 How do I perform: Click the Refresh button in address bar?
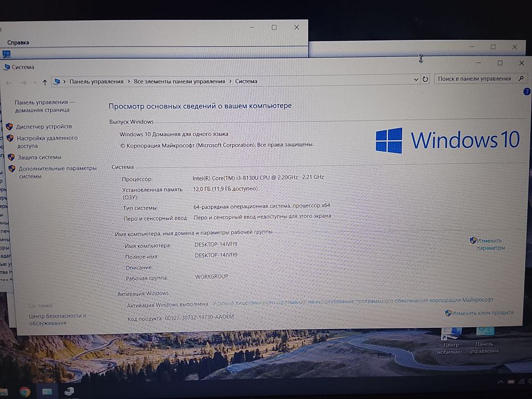(x=425, y=79)
